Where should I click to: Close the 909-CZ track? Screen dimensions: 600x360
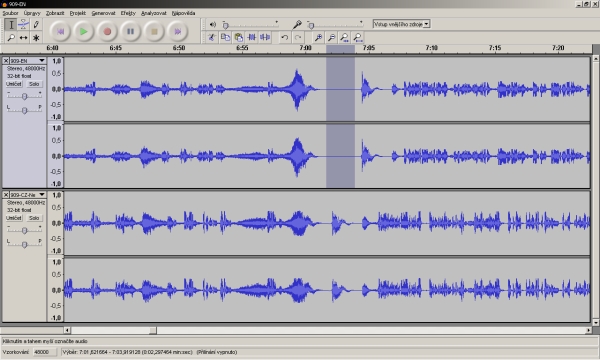pyautogui.click(x=6, y=195)
